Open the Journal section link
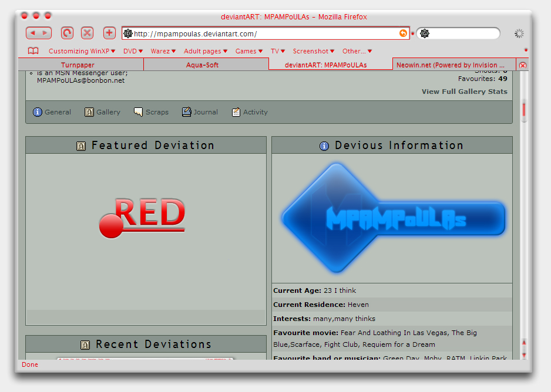Viewport: 551px width, 392px height. [205, 112]
